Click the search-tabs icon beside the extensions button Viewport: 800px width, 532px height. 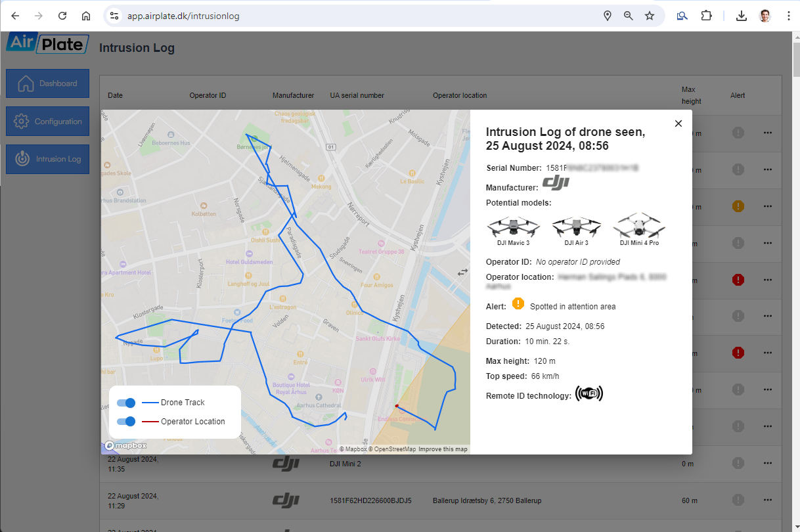(682, 16)
